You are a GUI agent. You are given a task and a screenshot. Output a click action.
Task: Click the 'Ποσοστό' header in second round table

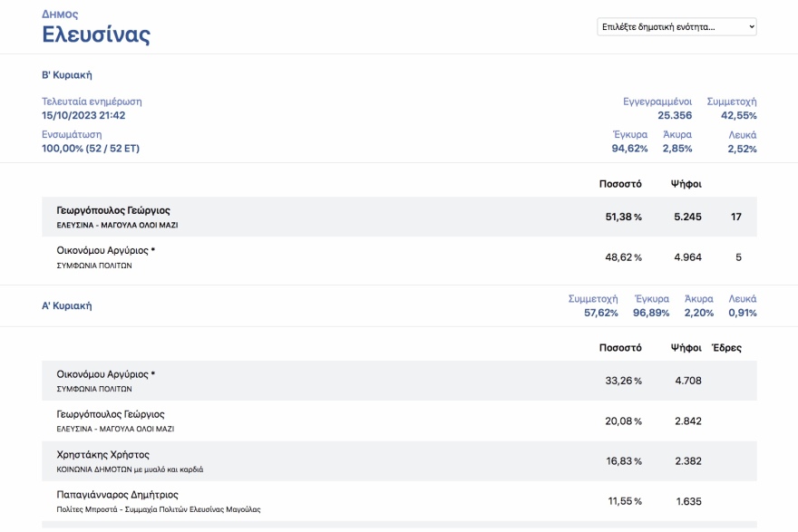point(620,184)
